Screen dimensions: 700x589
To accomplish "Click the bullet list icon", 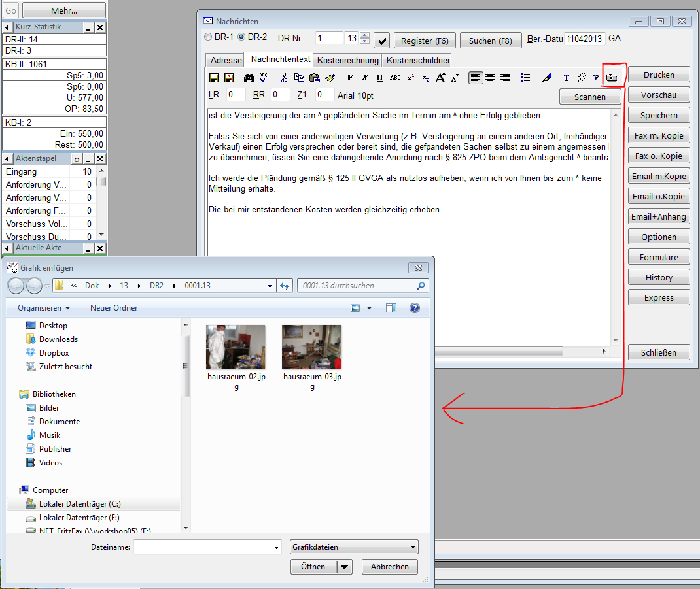I will 525,78.
